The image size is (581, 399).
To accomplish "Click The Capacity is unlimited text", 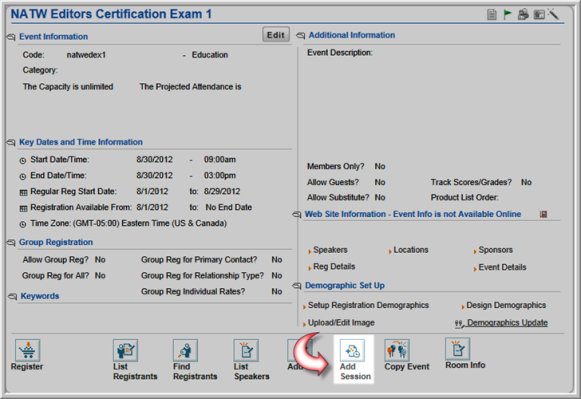I will (68, 87).
